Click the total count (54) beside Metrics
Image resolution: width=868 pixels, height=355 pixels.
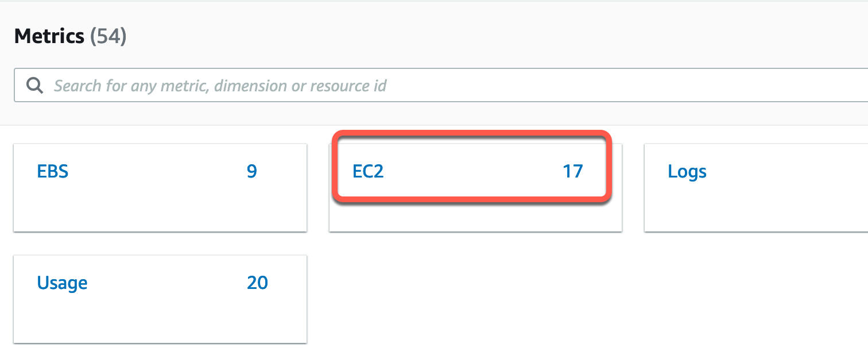pos(108,37)
